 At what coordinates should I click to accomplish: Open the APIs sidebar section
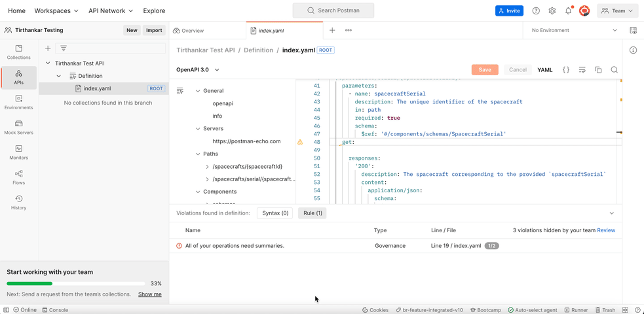pos(18,77)
